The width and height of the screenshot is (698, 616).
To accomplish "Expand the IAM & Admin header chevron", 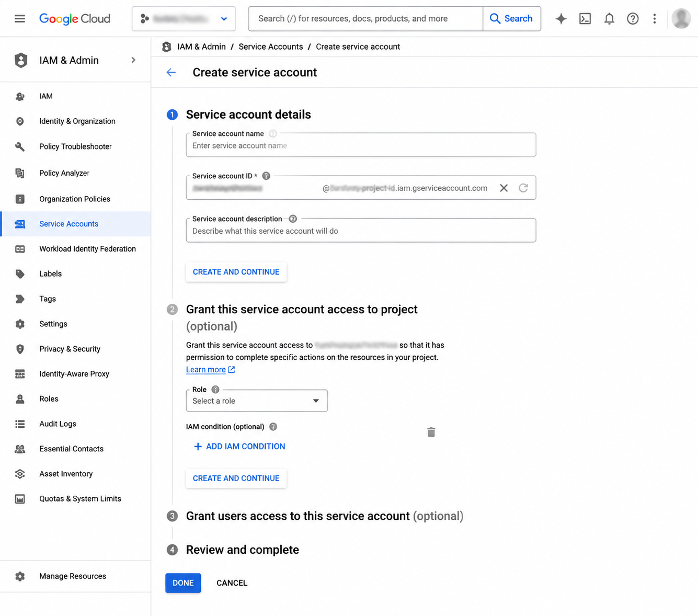I will (133, 60).
